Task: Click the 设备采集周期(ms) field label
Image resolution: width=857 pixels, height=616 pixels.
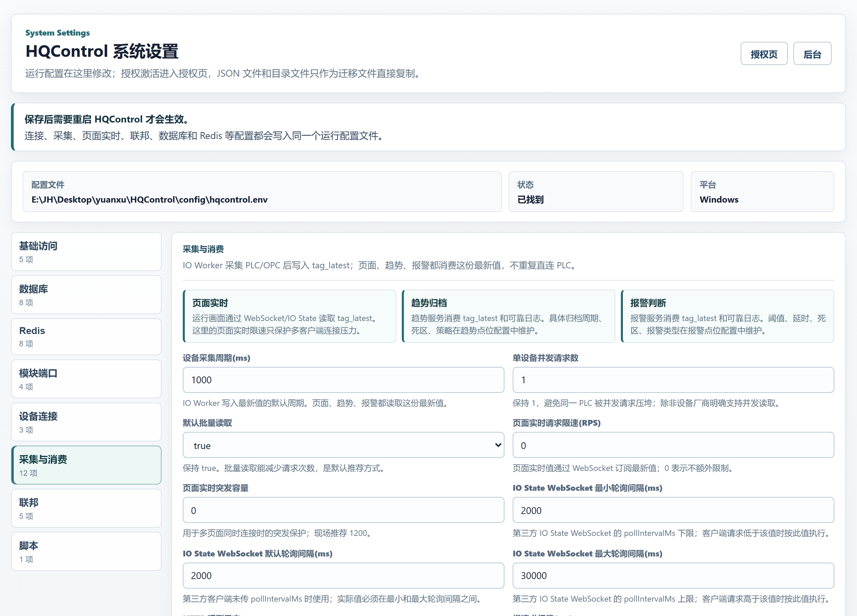Action: (x=217, y=358)
